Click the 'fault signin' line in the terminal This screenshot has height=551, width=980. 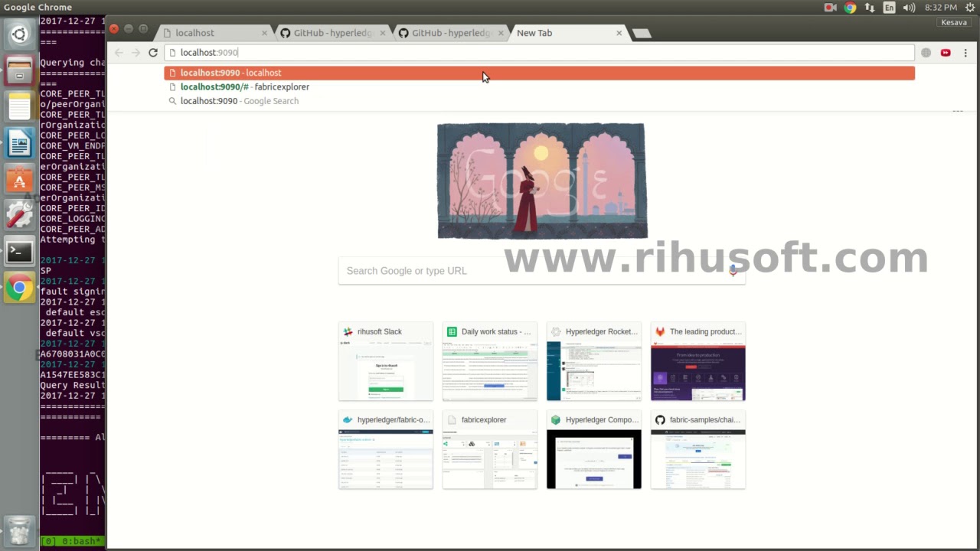click(x=73, y=292)
